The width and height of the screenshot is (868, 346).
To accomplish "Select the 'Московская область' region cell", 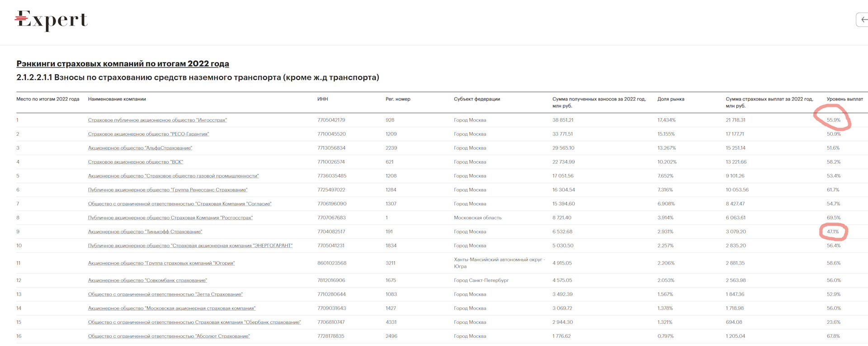I will point(478,218).
